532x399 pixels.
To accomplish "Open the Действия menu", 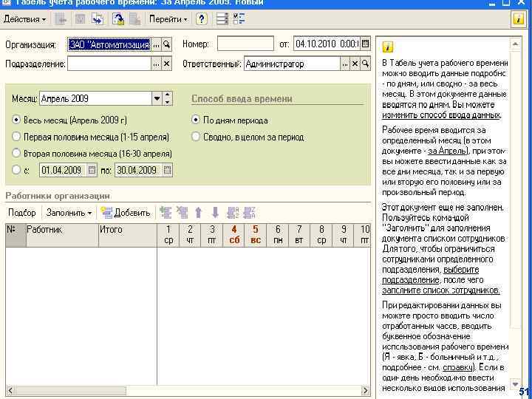I will click(24, 19).
